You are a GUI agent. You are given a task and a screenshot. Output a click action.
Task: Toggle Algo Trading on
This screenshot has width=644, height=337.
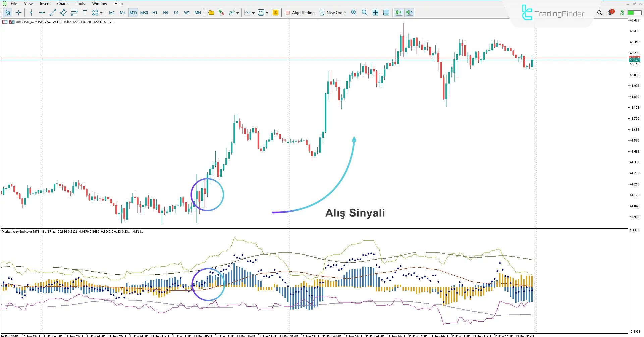(300, 12)
